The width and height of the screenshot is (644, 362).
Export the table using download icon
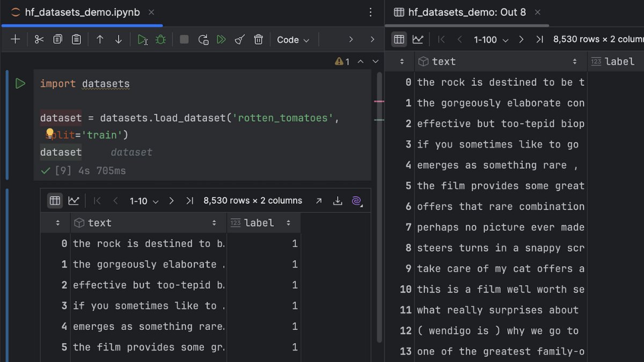tap(338, 200)
